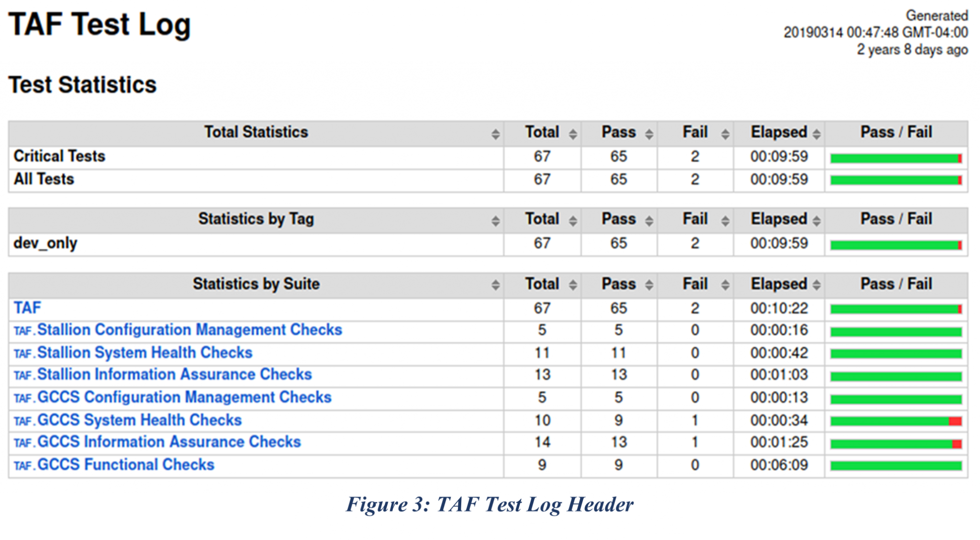Image resolution: width=980 pixels, height=540 pixels.
Task: Sort Total Statistics table by Fail column
Action: 725,134
